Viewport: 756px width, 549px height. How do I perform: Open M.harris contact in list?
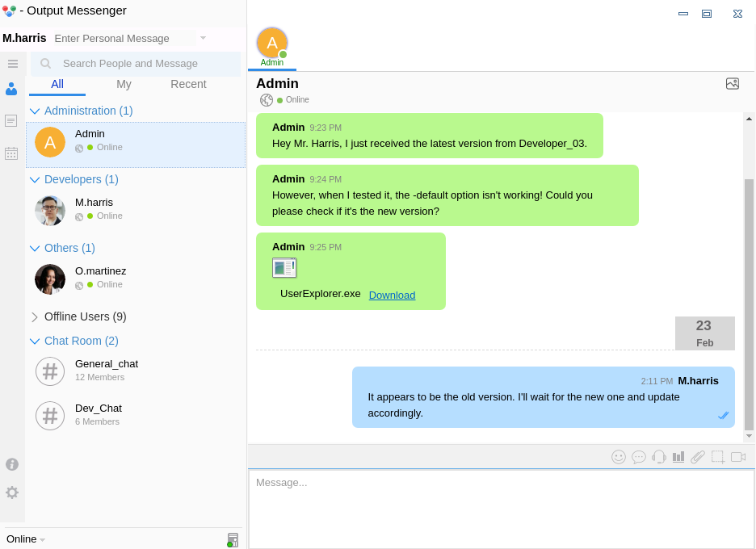point(136,211)
